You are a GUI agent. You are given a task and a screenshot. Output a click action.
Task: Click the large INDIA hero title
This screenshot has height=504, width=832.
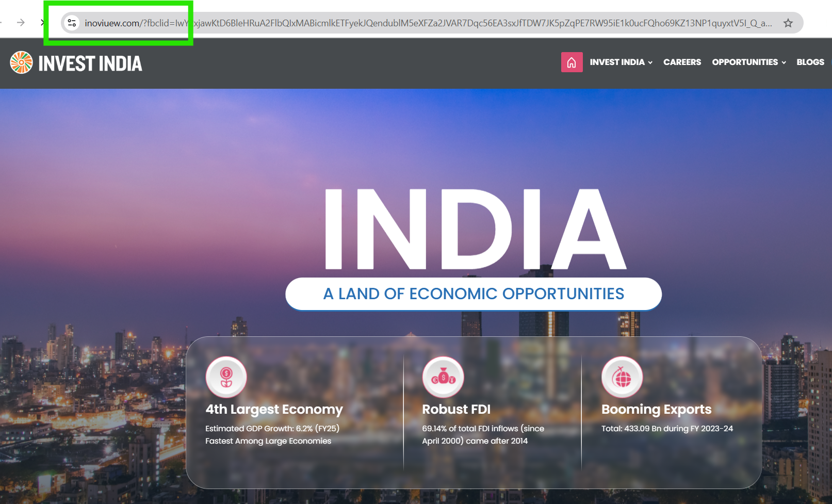click(x=475, y=229)
